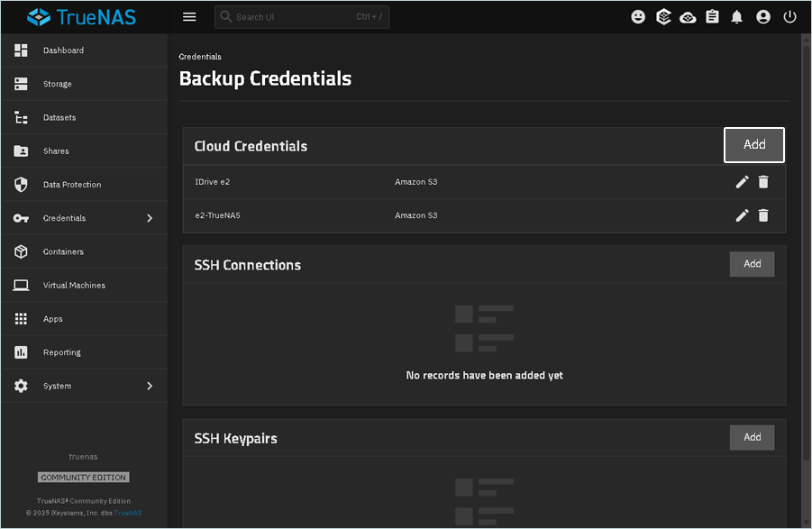812x529 pixels.
Task: Click the SSH Keypairs heading
Action: pos(235,438)
